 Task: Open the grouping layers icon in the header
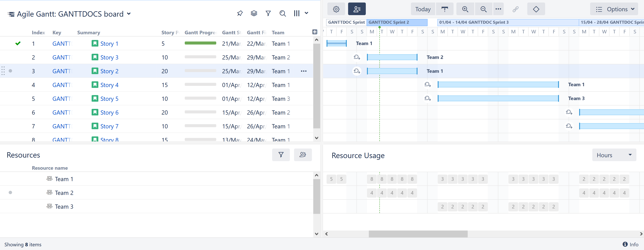coord(254,13)
